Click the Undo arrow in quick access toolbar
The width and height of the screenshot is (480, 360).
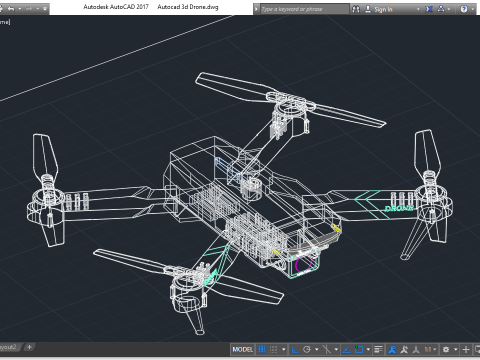click(11, 9)
